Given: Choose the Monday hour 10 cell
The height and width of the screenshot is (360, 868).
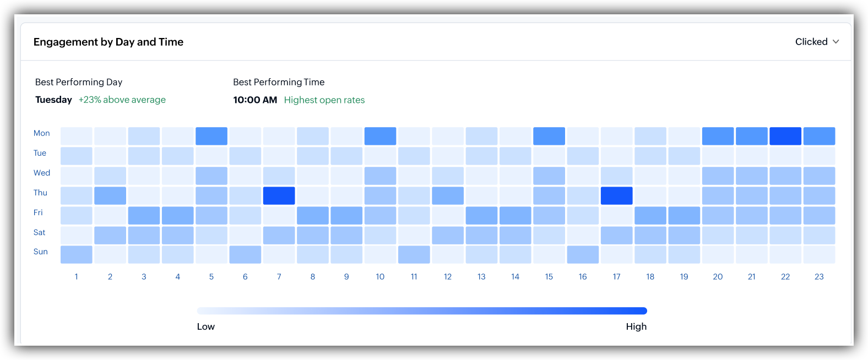Looking at the screenshot, I should click(380, 136).
